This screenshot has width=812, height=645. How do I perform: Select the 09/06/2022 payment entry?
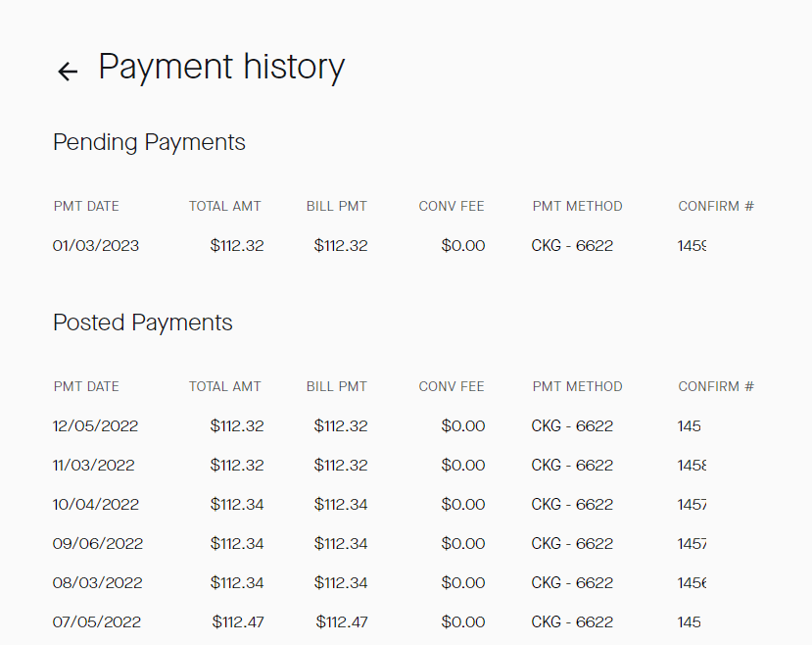point(98,543)
